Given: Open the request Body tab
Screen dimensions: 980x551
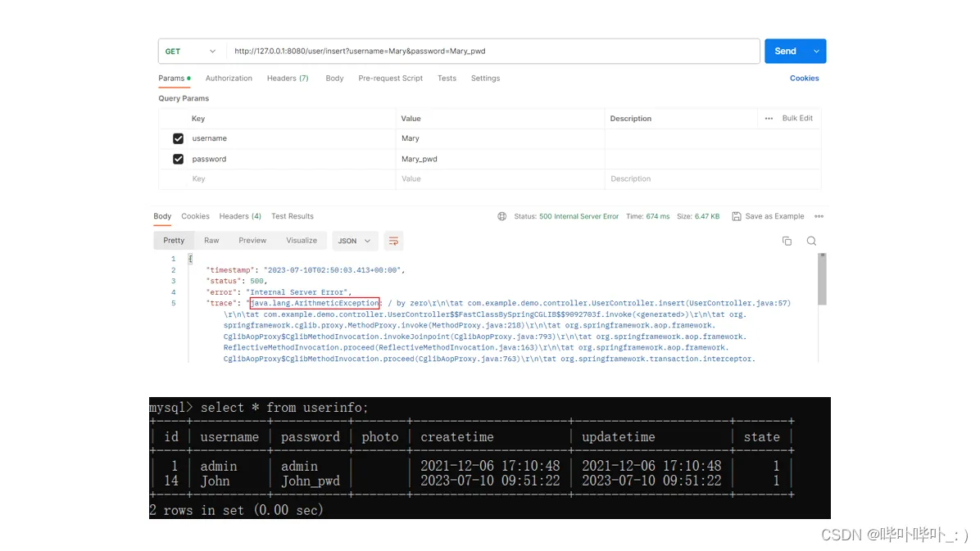Looking at the screenshot, I should 334,78.
